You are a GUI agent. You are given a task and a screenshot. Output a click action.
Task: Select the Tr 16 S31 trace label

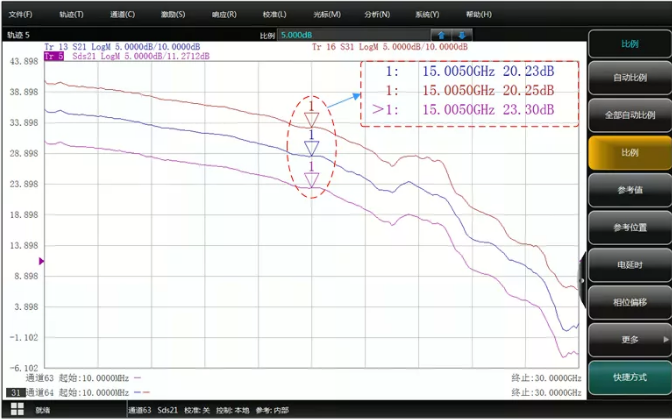390,47
